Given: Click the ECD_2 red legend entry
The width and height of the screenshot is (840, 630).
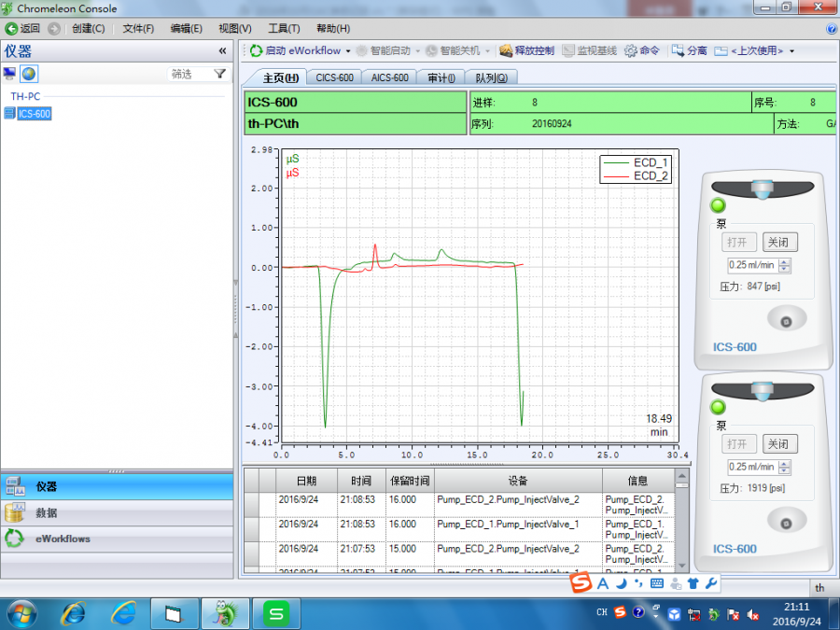Looking at the screenshot, I should pyautogui.click(x=636, y=175).
